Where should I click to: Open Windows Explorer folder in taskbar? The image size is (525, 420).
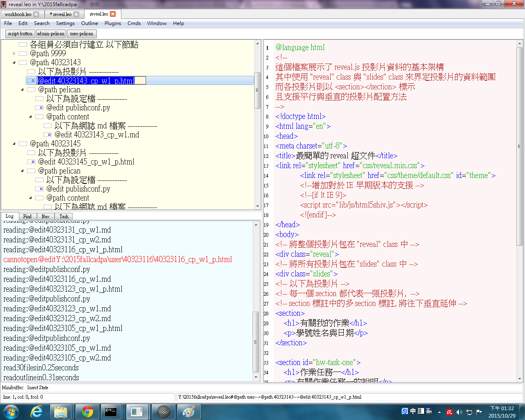pyautogui.click(x=61, y=411)
